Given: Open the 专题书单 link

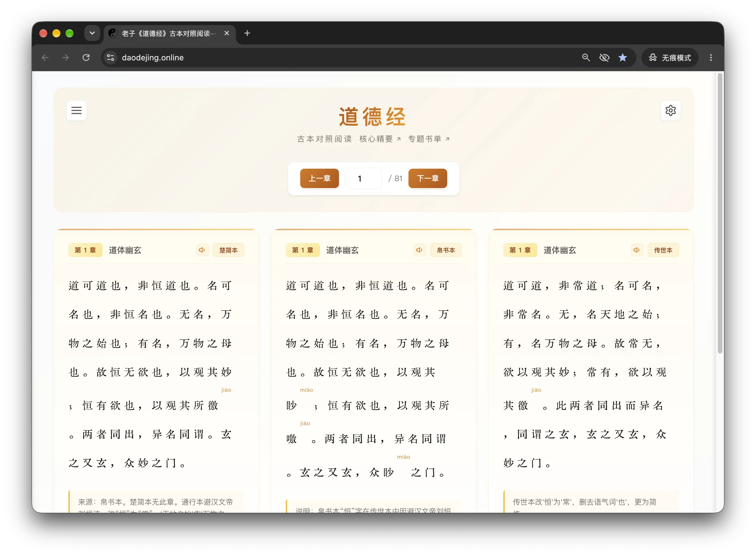Looking at the screenshot, I should click(x=428, y=139).
